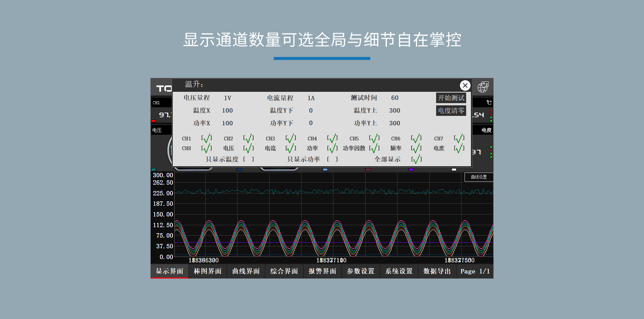The height and width of the screenshot is (319, 644).
Task: Switch to the 棒图界面 tab
Action: pyautogui.click(x=208, y=271)
